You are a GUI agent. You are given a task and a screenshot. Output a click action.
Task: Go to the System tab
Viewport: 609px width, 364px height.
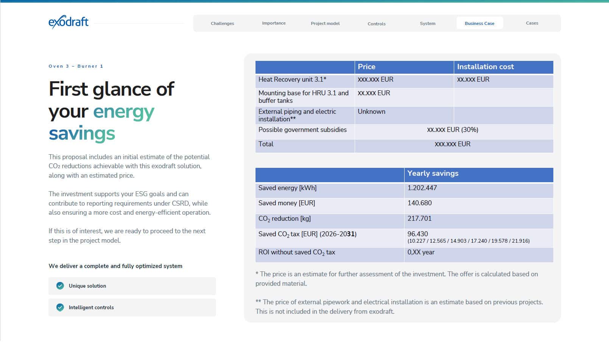tap(428, 23)
